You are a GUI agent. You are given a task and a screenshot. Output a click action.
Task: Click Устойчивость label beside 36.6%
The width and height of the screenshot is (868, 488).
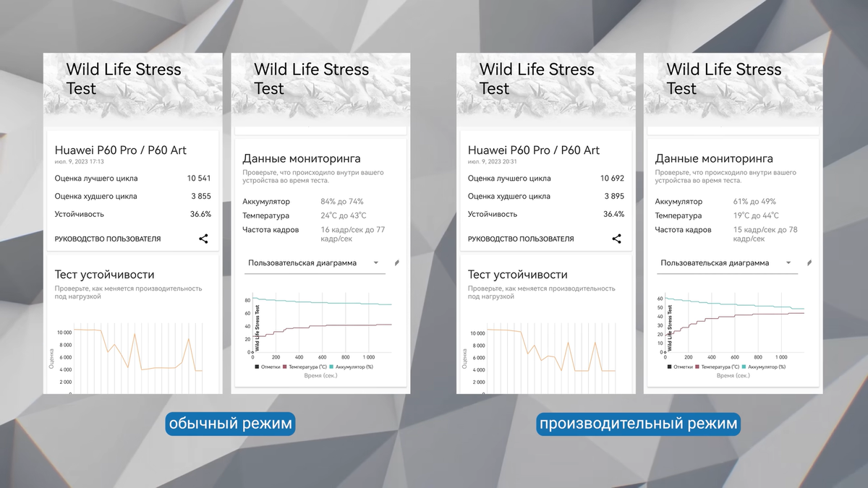pyautogui.click(x=80, y=214)
